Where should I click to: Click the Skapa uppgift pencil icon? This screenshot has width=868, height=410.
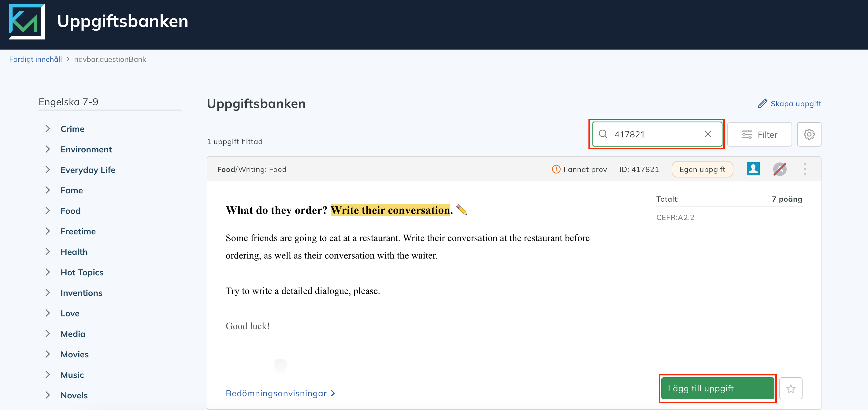coord(763,104)
